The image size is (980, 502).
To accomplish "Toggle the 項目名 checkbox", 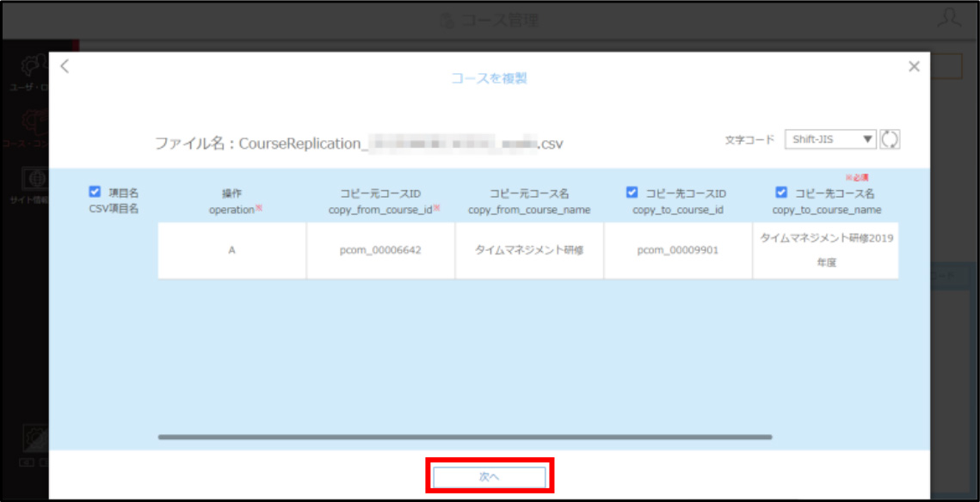I will [95, 193].
